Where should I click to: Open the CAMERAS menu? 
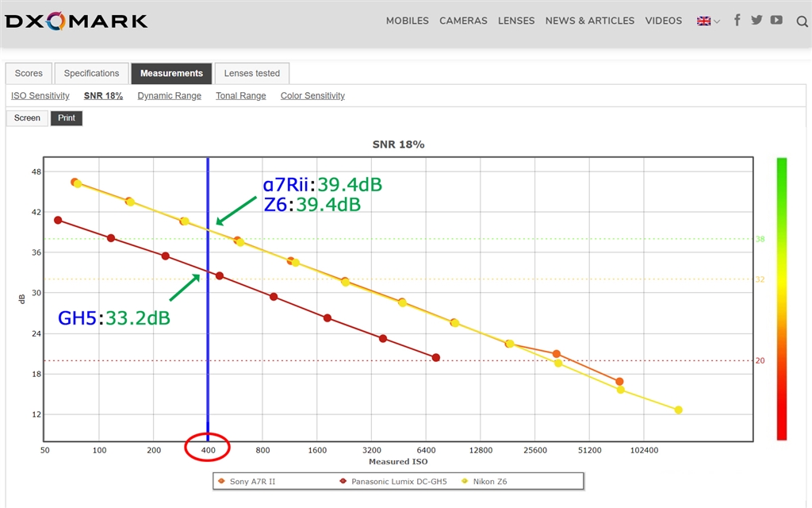coord(463,21)
